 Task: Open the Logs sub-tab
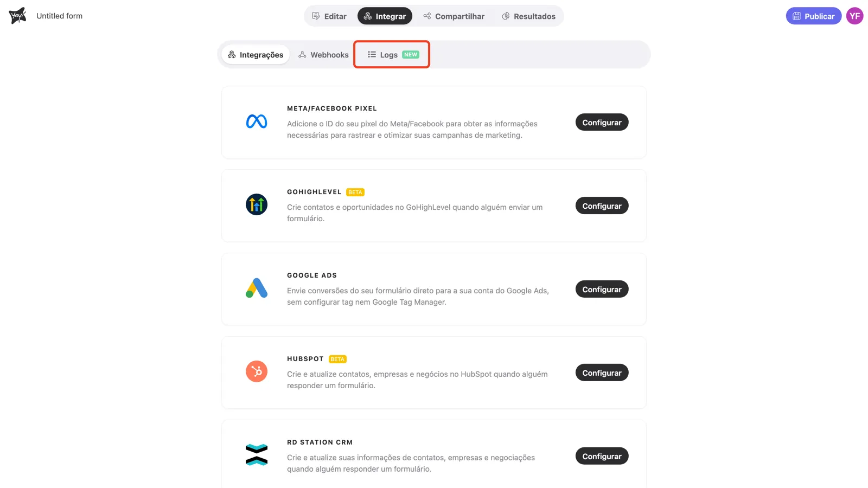click(392, 55)
